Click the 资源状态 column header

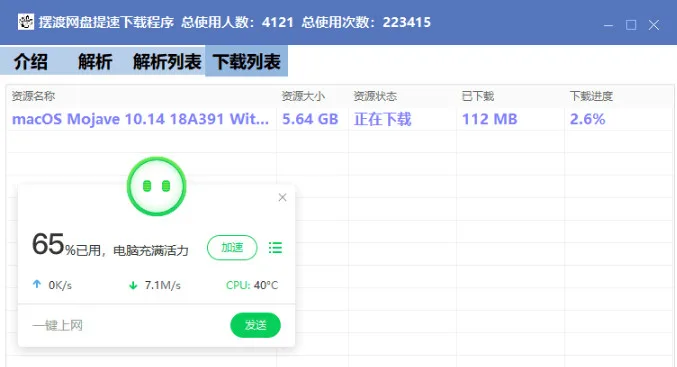[x=375, y=96]
